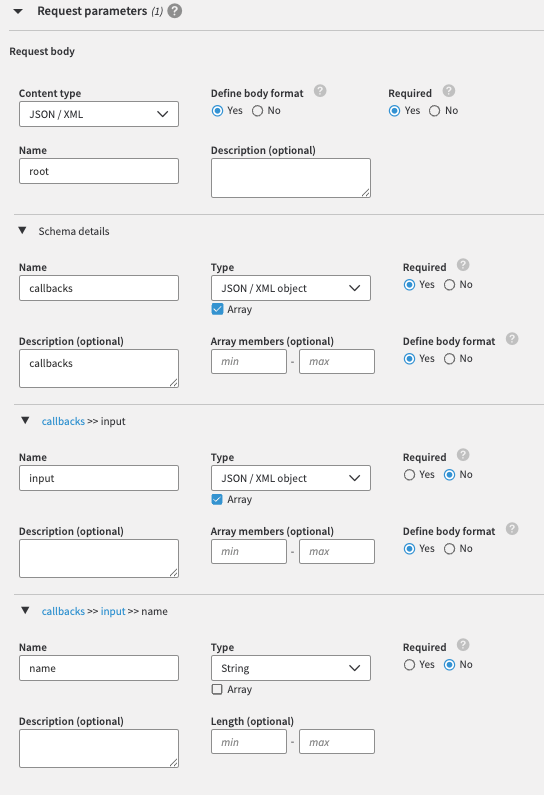
Task: Uncheck Array checkbox for callbacks
Action: (x=217, y=309)
